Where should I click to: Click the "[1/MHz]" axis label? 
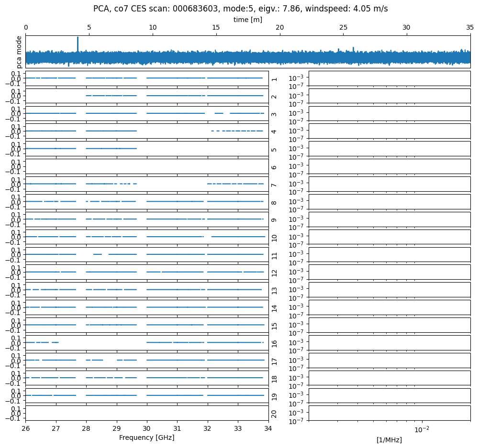coord(389,440)
